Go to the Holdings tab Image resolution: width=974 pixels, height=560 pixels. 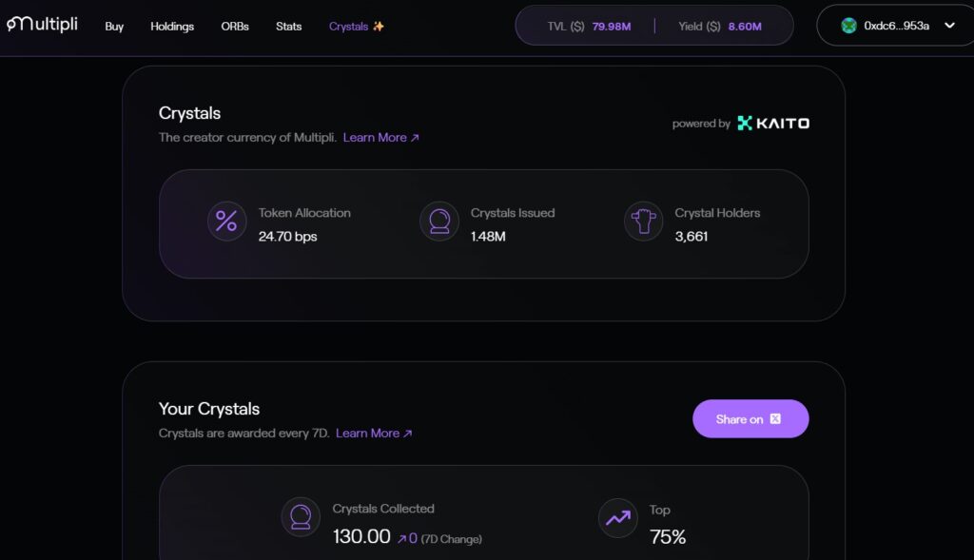click(x=172, y=27)
